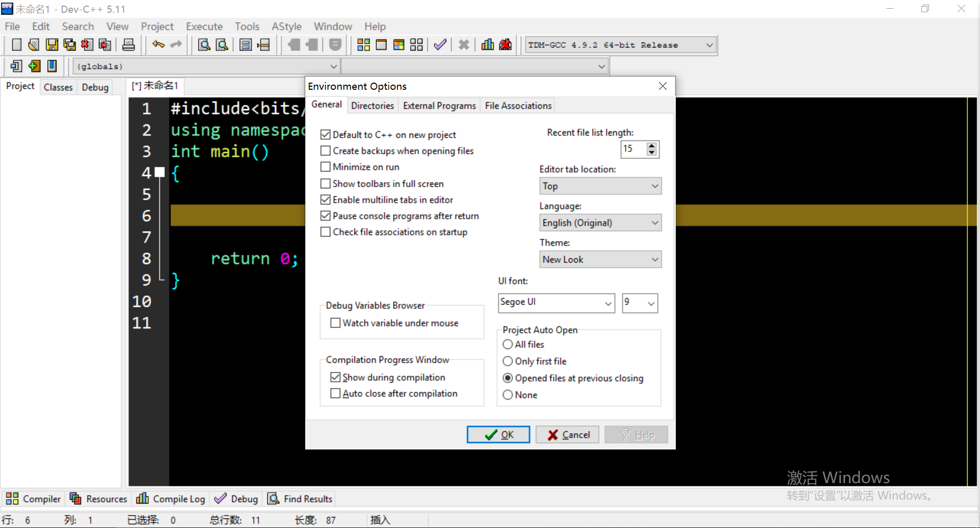980x528 pixels.
Task: Click the Print toolbar icon
Action: 129,45
